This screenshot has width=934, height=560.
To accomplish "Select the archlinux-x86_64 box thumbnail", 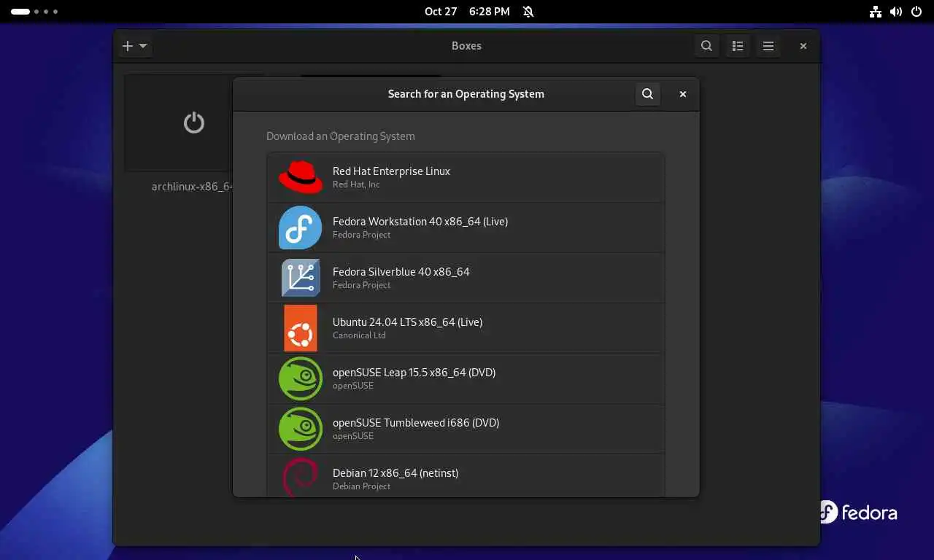I will tap(179, 123).
